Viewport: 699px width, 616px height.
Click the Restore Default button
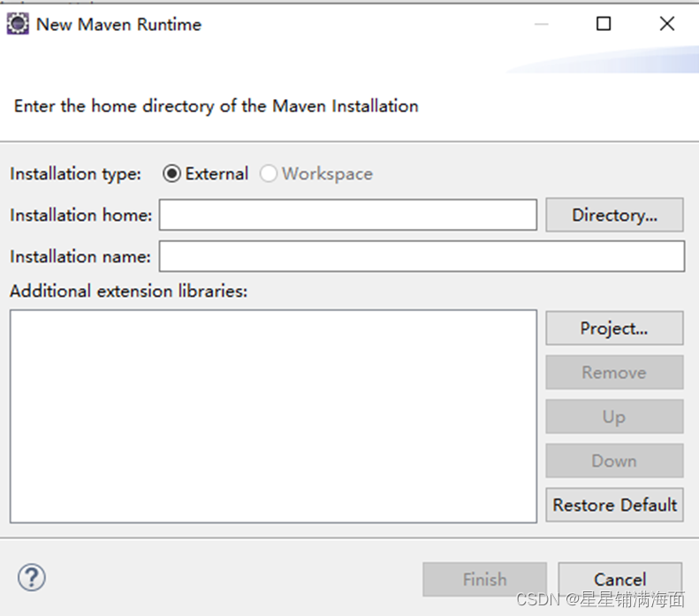[x=614, y=505]
